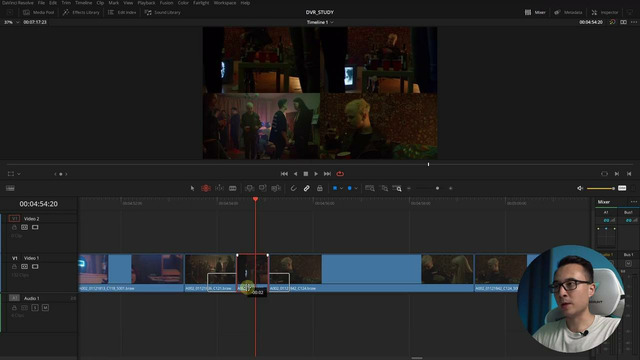
Task: Adjust the orange volume slider
Action: (x=601, y=188)
